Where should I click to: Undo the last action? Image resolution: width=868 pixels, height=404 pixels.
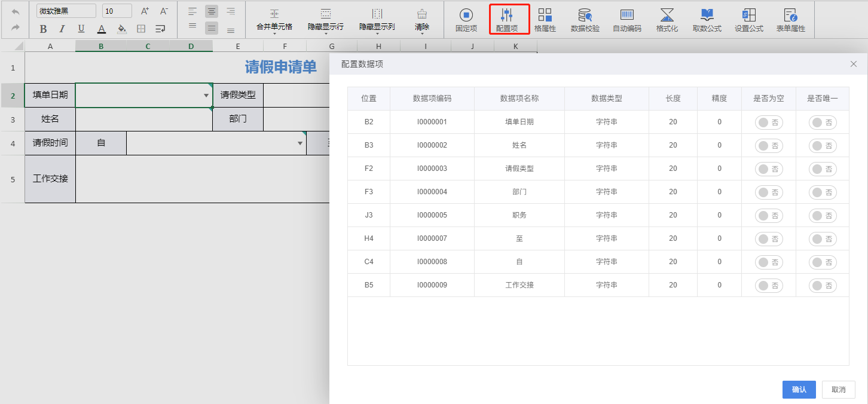pyautogui.click(x=16, y=11)
